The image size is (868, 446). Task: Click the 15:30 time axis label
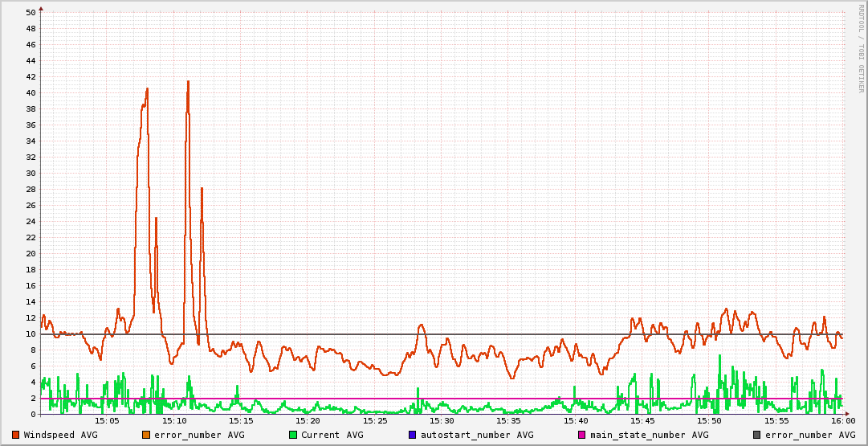coord(442,420)
